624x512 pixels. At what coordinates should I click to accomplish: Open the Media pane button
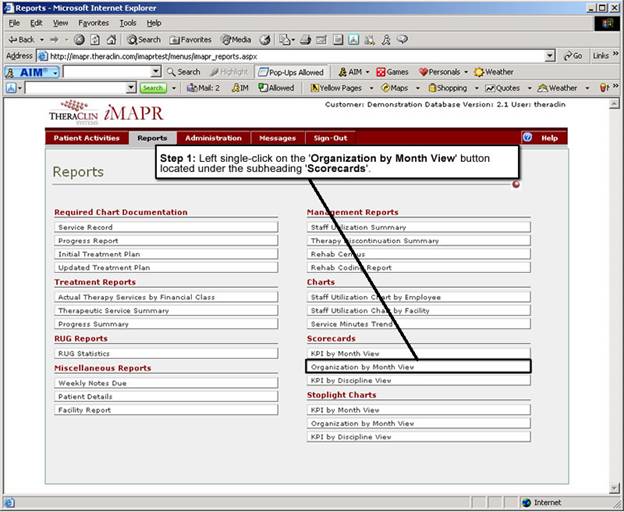pos(236,39)
